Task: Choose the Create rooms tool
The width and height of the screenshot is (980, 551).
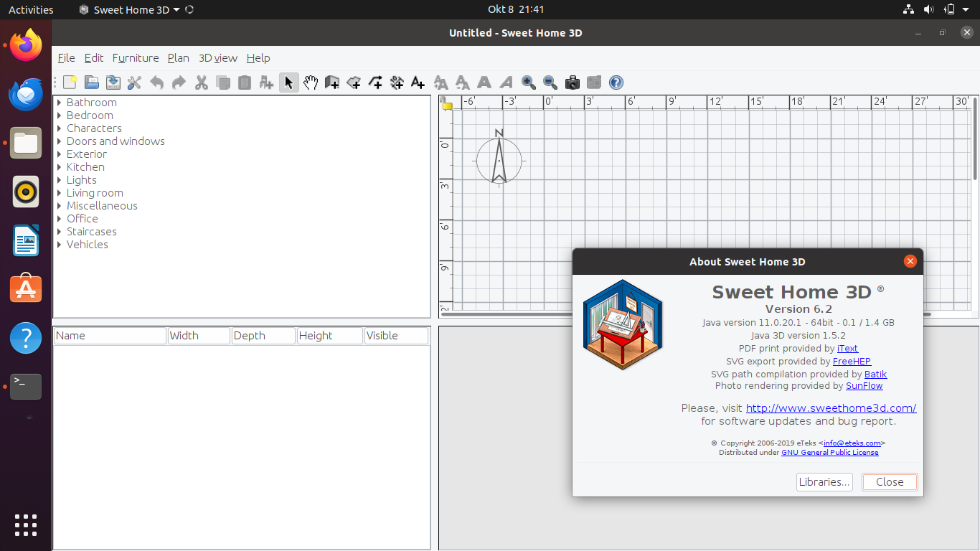Action: [x=353, y=83]
